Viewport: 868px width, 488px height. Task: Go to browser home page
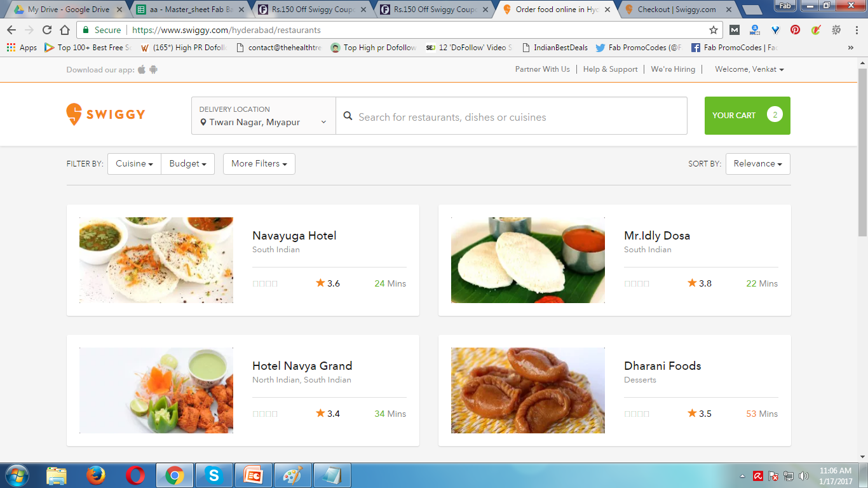click(x=65, y=30)
